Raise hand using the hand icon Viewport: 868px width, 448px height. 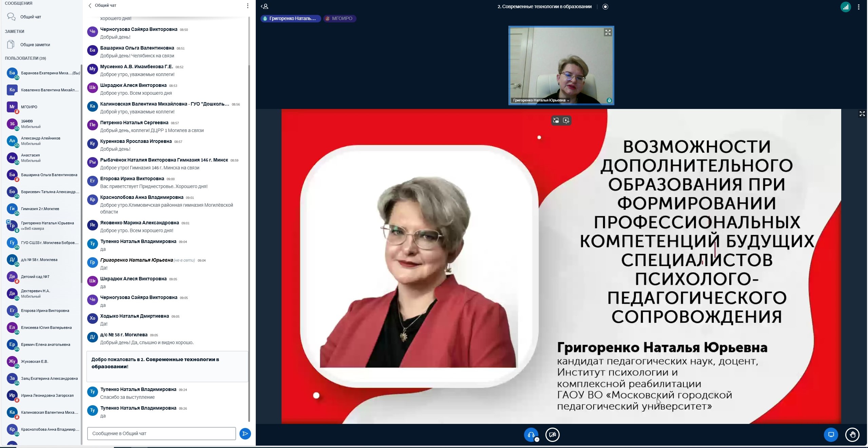click(852, 434)
